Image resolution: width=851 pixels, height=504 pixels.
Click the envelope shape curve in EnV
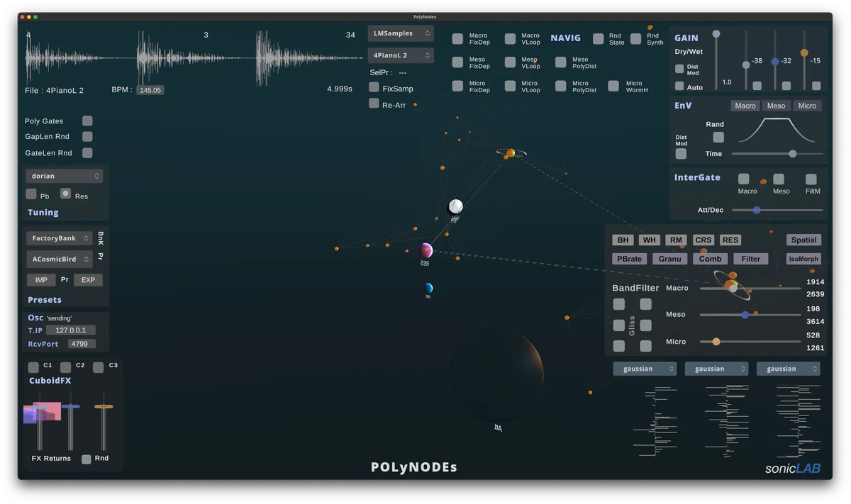click(777, 131)
